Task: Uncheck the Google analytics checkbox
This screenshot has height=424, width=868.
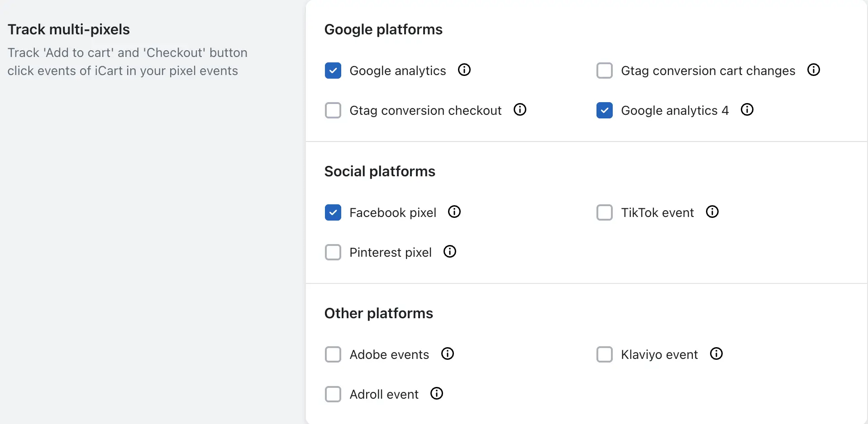Action: (x=333, y=71)
